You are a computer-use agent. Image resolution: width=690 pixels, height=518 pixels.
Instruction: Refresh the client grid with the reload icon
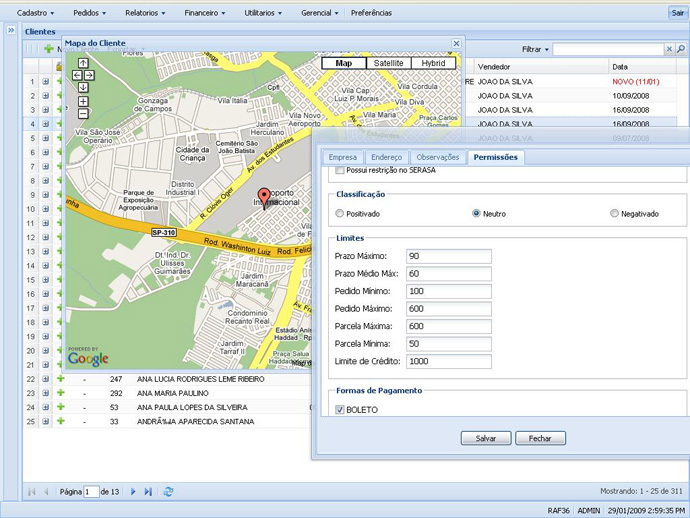(x=168, y=492)
